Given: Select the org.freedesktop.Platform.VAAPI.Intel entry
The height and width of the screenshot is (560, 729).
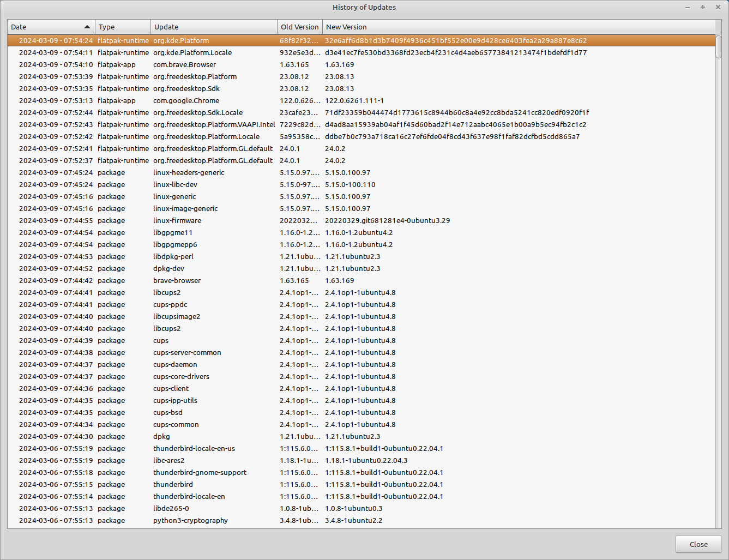Looking at the screenshot, I should [x=361, y=124].
